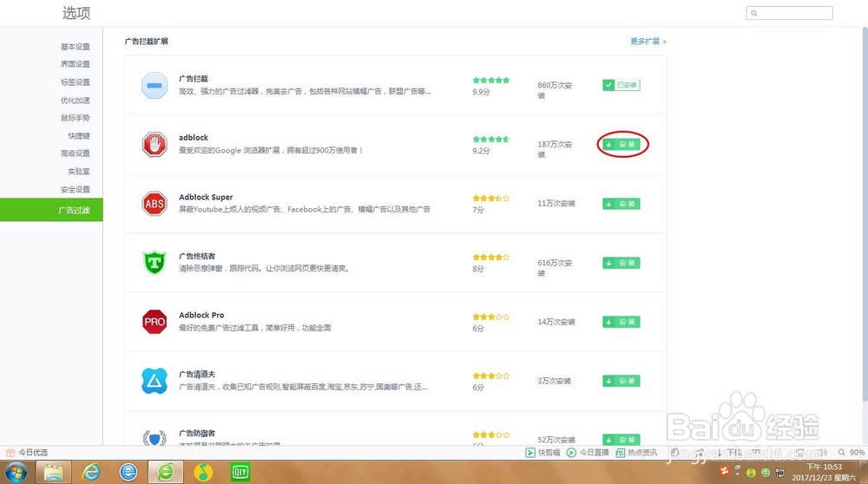Click the 11万次安装 count

556,203
